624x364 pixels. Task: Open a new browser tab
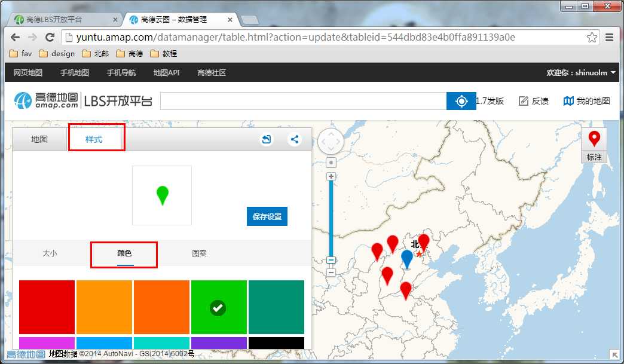tap(249, 20)
